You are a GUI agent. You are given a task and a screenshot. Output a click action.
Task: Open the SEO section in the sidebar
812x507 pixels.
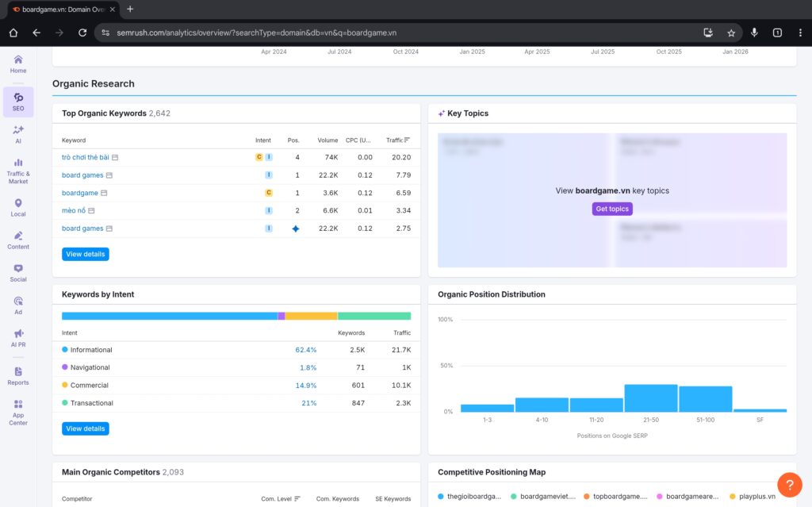pyautogui.click(x=17, y=102)
